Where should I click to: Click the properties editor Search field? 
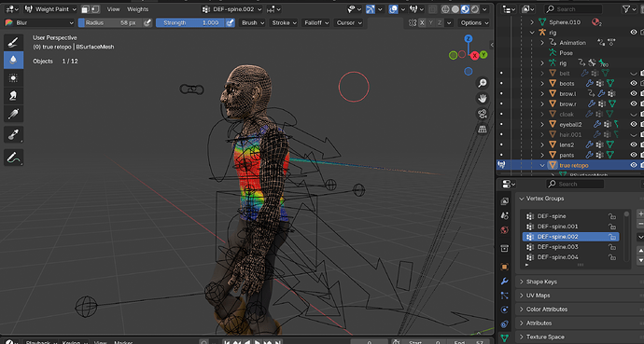point(575,184)
